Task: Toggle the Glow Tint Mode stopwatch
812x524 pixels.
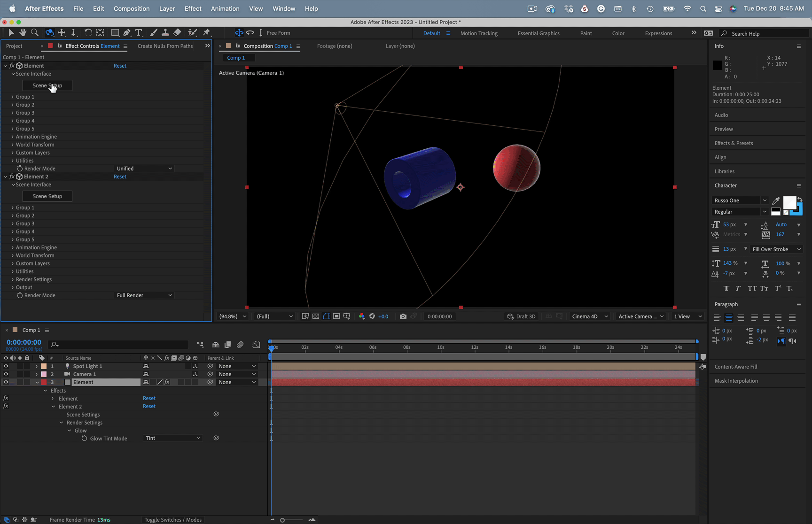Action: click(85, 438)
